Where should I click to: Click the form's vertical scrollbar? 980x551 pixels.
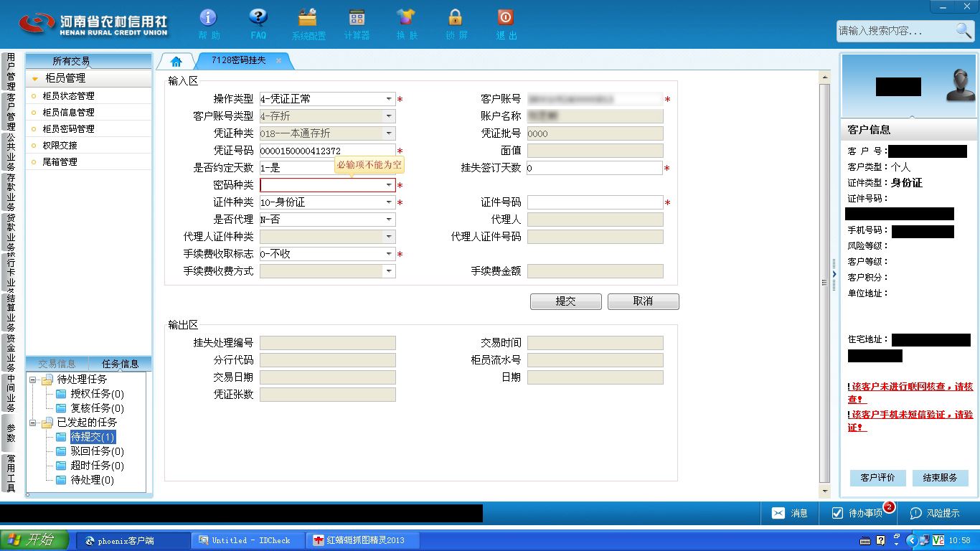(824, 283)
